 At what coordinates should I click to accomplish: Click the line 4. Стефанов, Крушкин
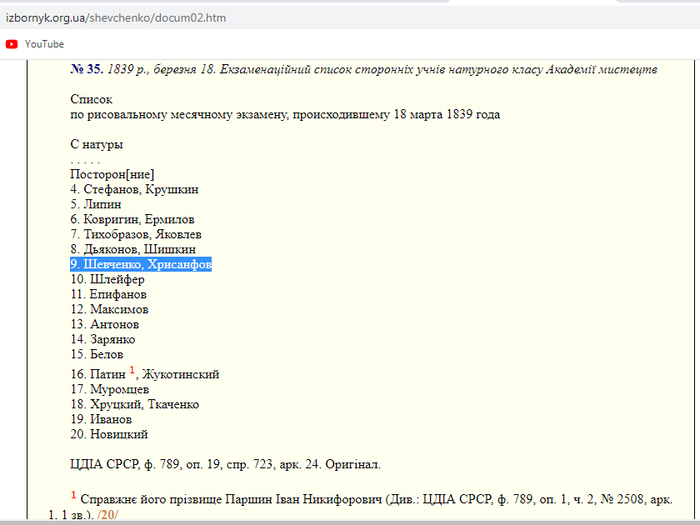134,189
